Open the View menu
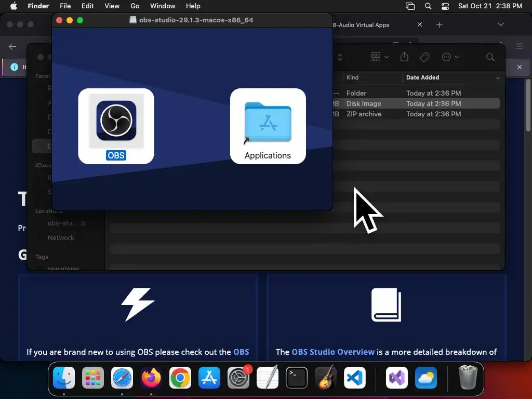Image resolution: width=532 pixels, height=399 pixels. point(112,6)
